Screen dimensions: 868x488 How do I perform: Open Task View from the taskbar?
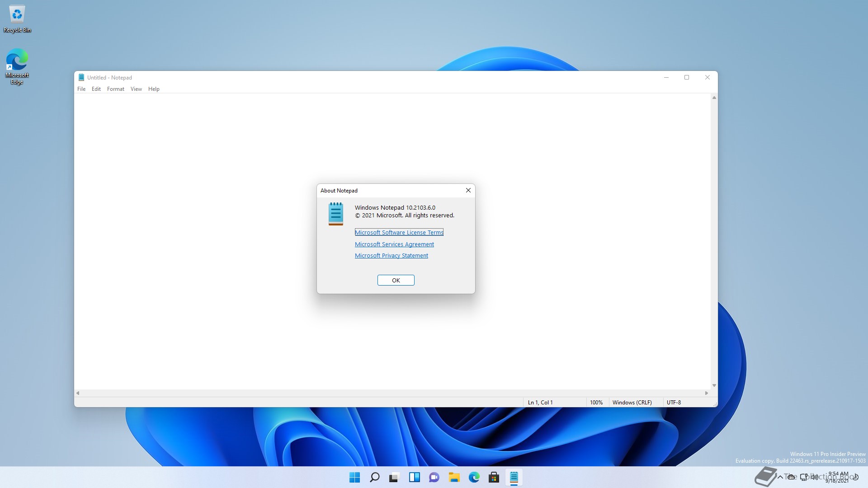click(394, 477)
